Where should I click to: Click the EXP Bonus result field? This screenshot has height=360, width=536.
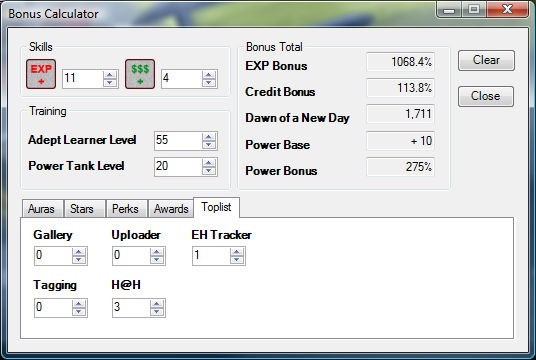(400, 62)
